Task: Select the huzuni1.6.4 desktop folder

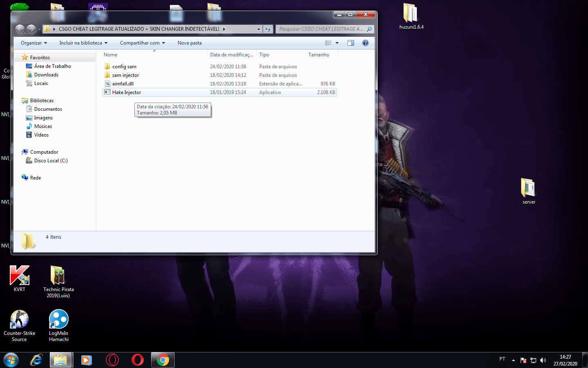Action: pyautogui.click(x=411, y=17)
